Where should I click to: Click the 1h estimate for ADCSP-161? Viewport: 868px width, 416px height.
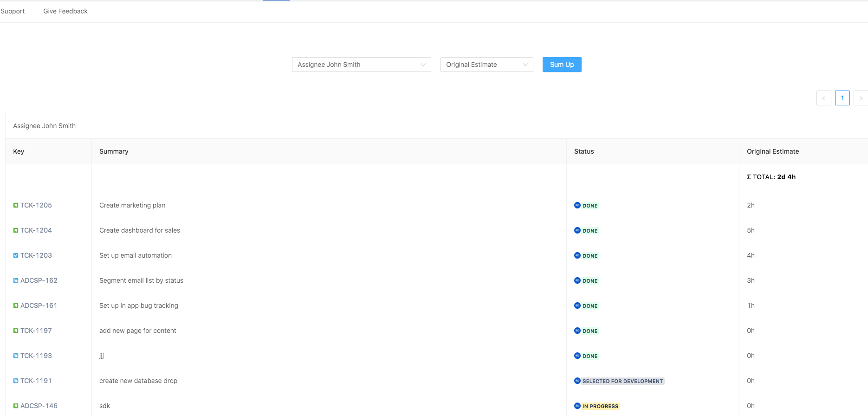point(751,305)
